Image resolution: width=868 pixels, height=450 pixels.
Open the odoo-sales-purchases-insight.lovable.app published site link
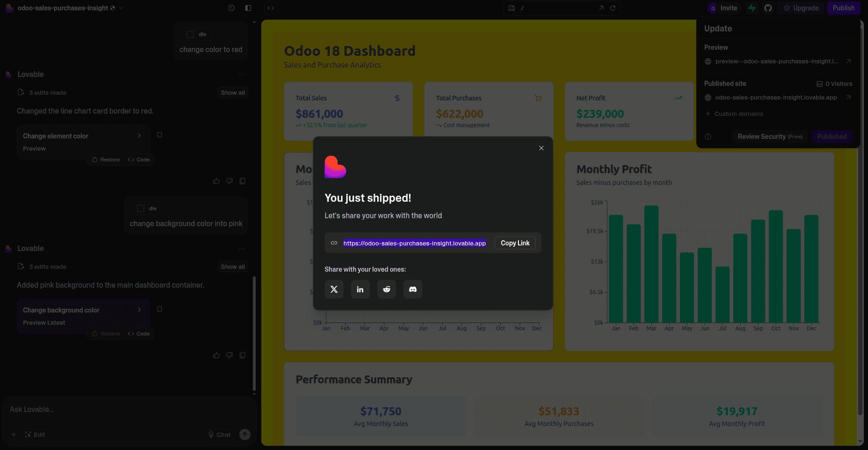pos(776,98)
